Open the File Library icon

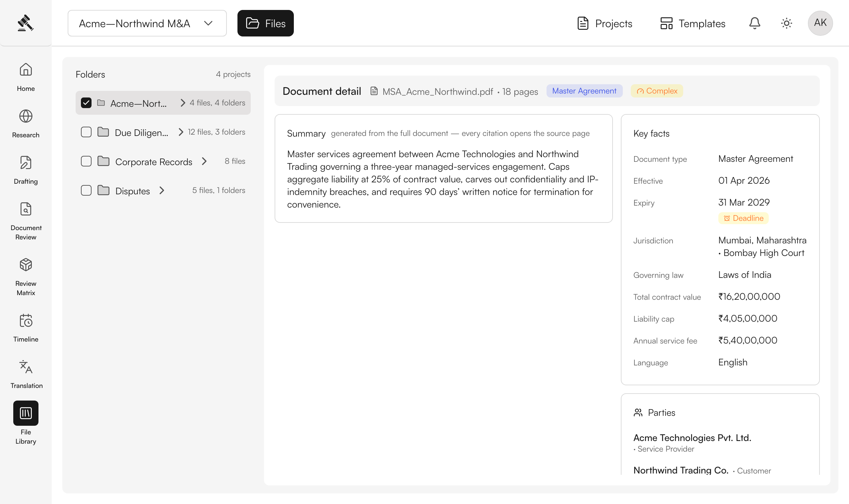point(26,413)
